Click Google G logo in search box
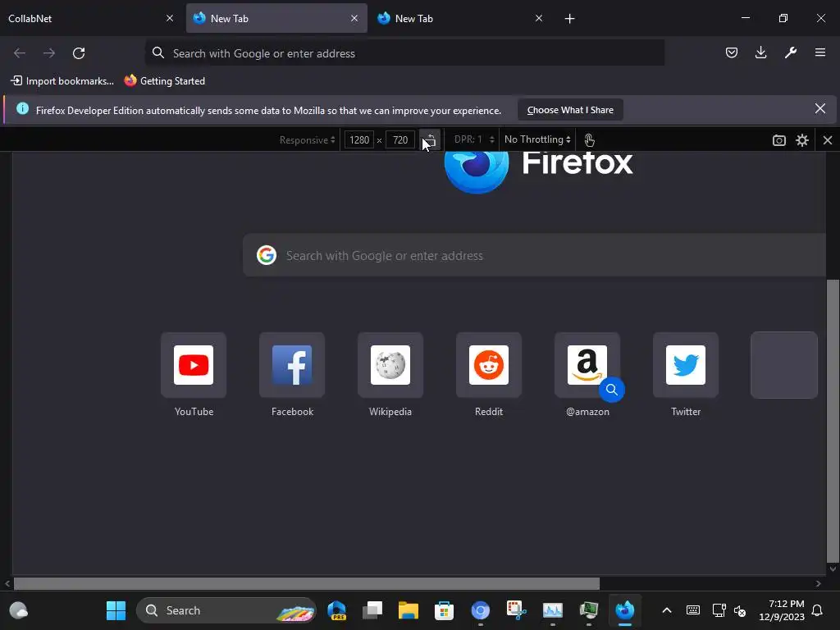840x630 pixels. [x=267, y=255]
